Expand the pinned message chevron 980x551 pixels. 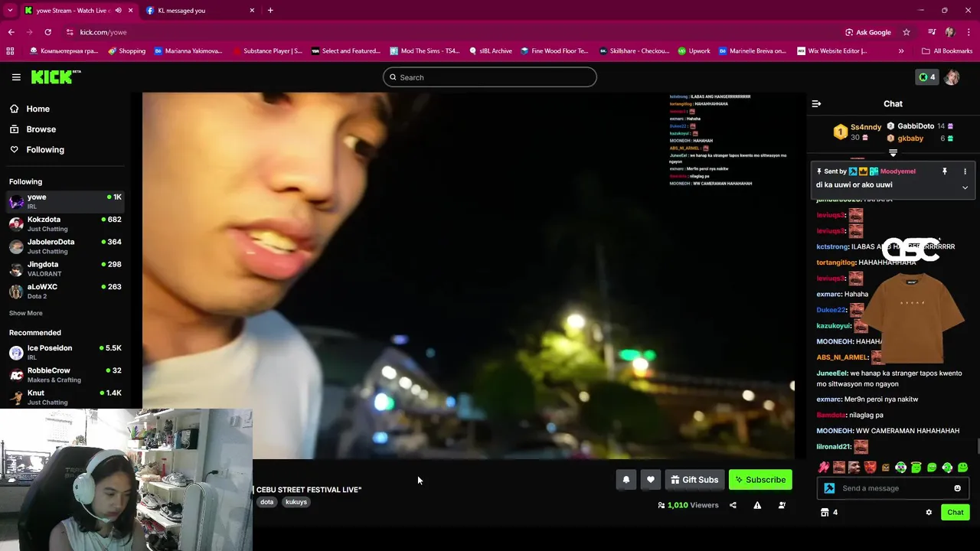tap(965, 187)
